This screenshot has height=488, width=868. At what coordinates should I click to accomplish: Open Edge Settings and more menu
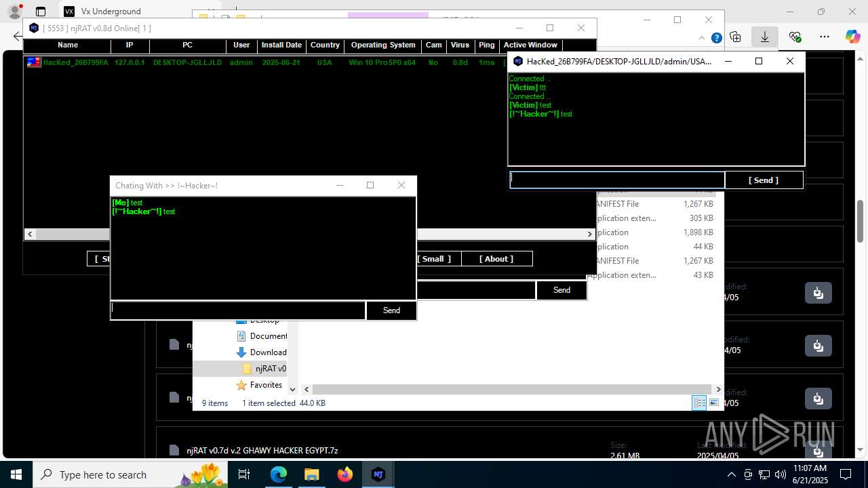click(x=824, y=37)
